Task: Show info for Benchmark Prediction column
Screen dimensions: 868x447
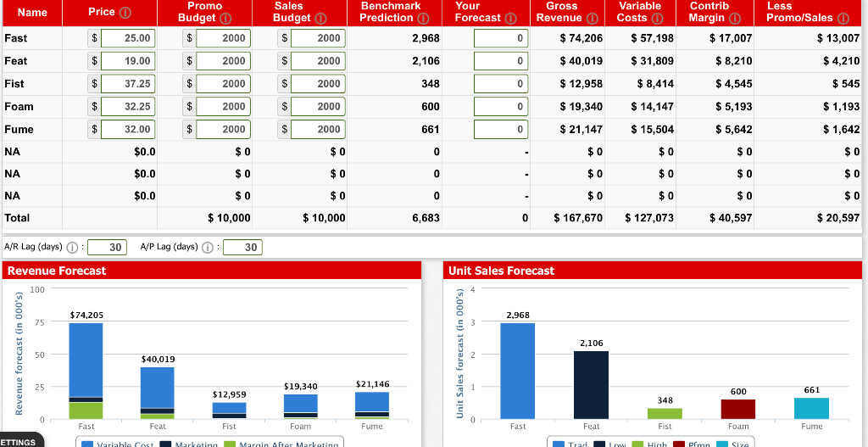Action: 424,19
